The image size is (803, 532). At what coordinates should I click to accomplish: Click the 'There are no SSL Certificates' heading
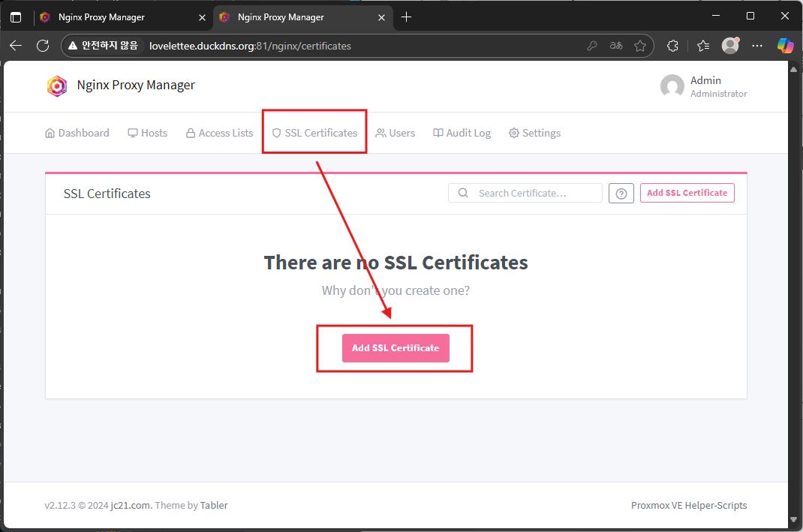[395, 263]
